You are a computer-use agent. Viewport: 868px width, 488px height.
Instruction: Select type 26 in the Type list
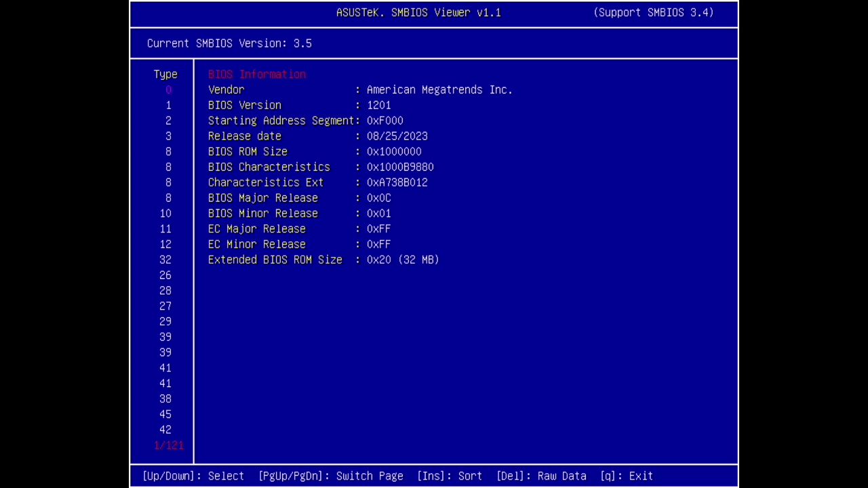pos(165,275)
